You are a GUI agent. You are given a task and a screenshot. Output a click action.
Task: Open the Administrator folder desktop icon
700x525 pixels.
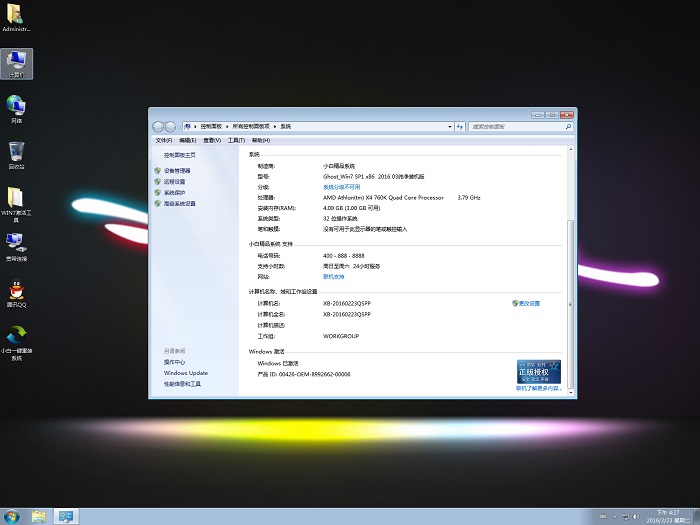click(x=17, y=15)
